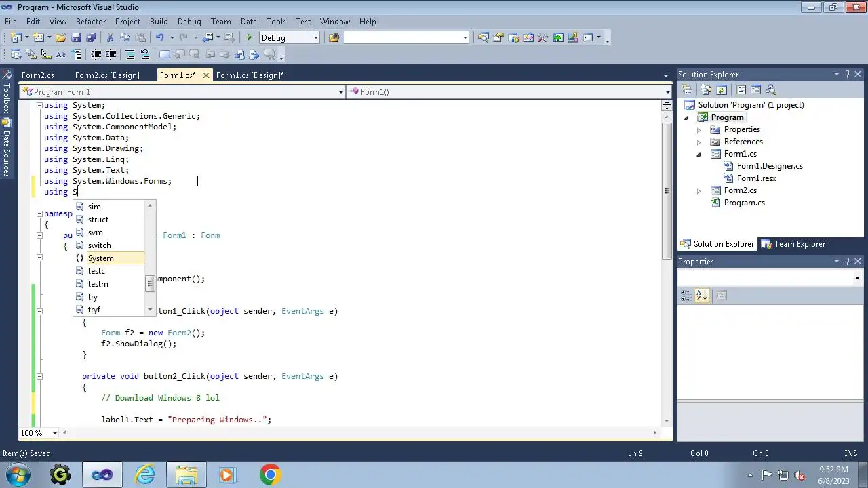
Task: Collapse the button2_Click method outlining
Action: (x=39, y=376)
